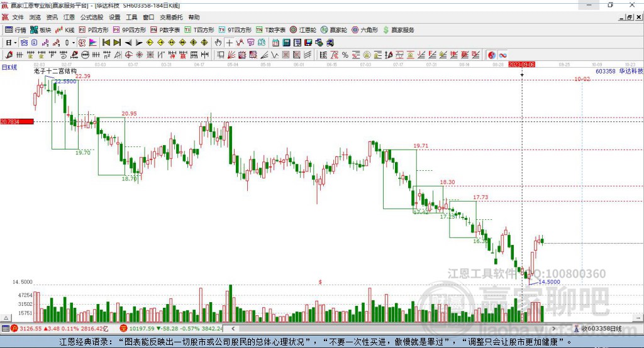Switch to the K线 chart view
This screenshot has width=644, height=348.
(x=65, y=30)
